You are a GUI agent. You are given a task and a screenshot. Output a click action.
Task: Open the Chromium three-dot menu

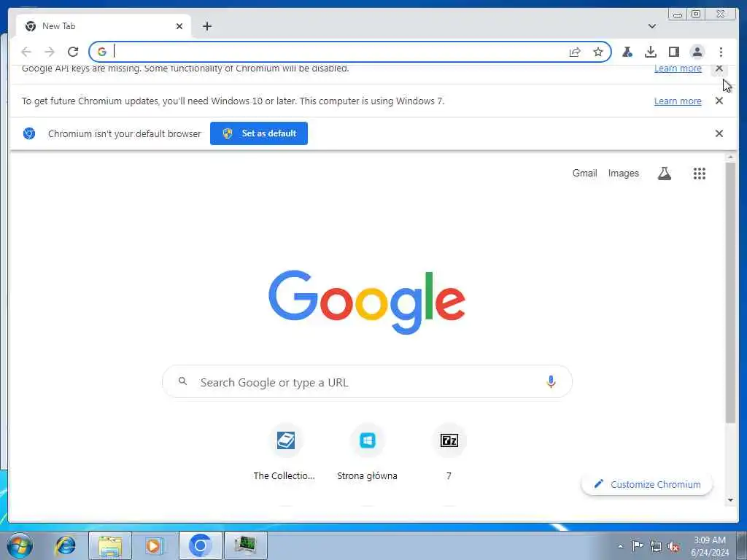(x=721, y=52)
